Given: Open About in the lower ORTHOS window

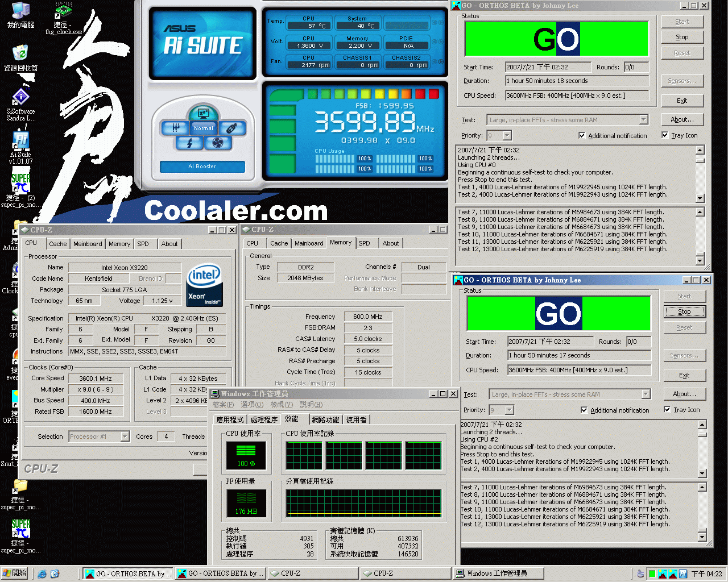Looking at the screenshot, I should [x=684, y=394].
